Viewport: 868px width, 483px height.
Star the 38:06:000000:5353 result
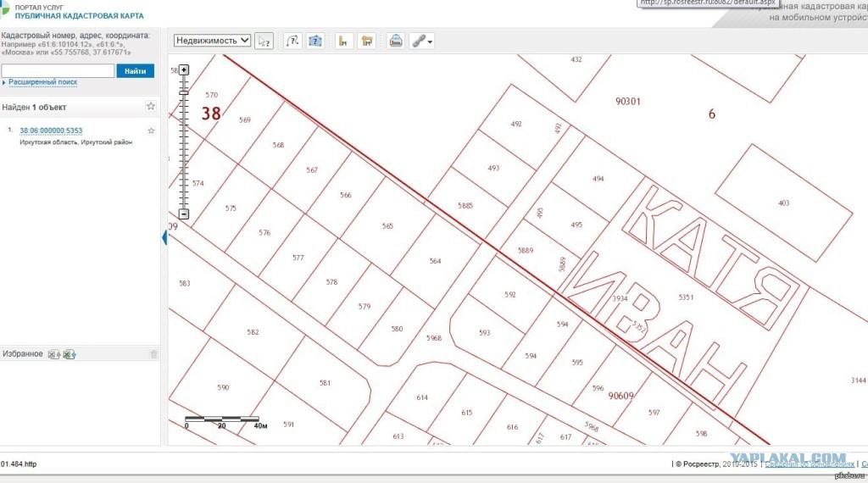(151, 130)
